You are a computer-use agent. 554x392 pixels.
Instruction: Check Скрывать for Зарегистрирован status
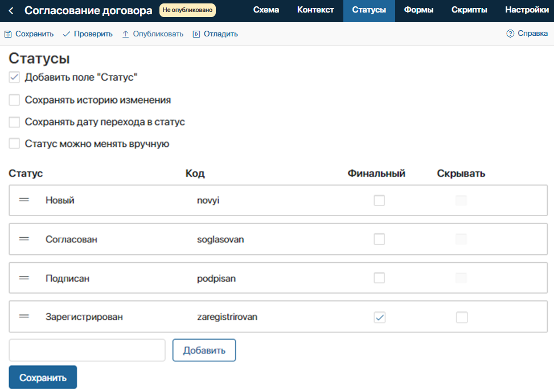(462, 317)
